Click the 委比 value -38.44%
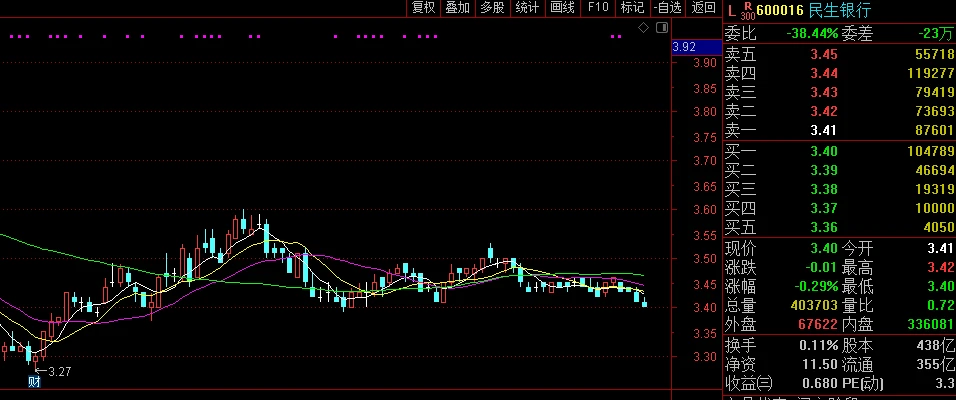The image size is (956, 400). pos(812,34)
